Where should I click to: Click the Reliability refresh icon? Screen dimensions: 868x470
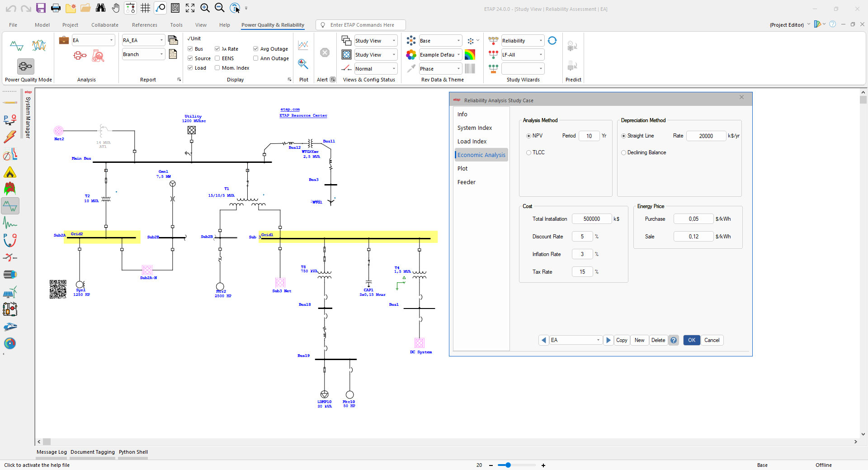[552, 41]
